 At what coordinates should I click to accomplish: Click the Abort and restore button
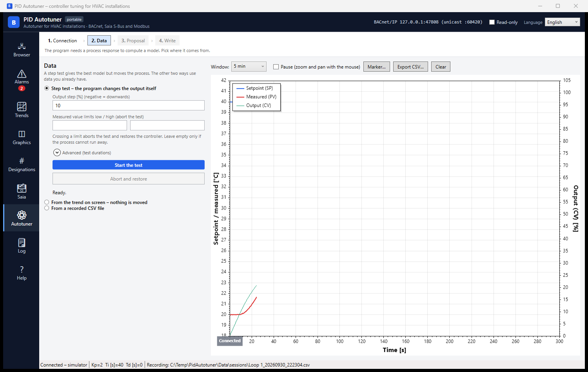click(129, 179)
